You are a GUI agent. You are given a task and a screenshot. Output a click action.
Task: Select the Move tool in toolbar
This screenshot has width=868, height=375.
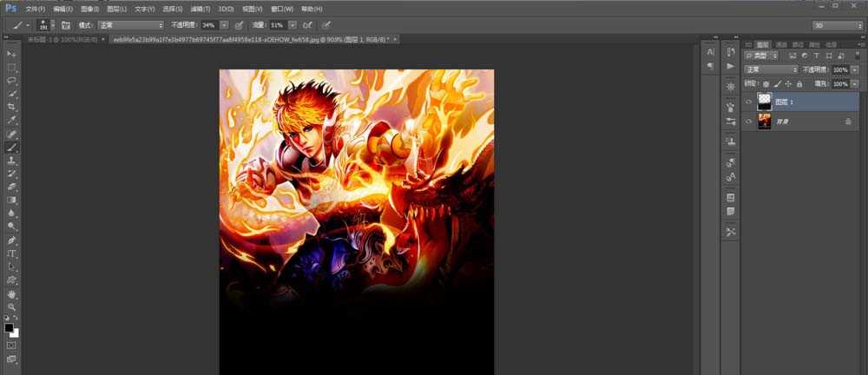click(12, 54)
